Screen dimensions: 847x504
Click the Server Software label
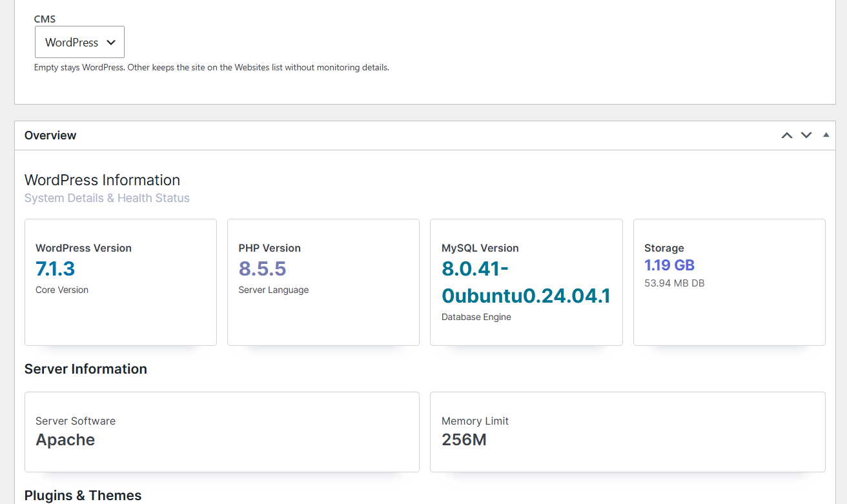click(x=76, y=421)
